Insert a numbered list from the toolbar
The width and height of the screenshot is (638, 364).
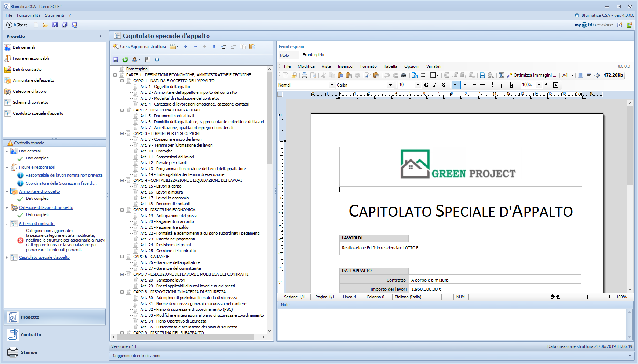pyautogui.click(x=503, y=85)
